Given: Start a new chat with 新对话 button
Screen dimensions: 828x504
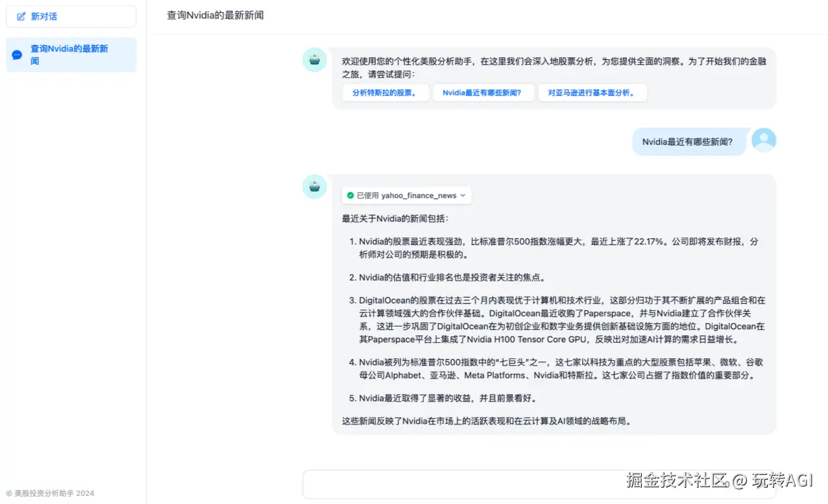Looking at the screenshot, I should [71, 16].
